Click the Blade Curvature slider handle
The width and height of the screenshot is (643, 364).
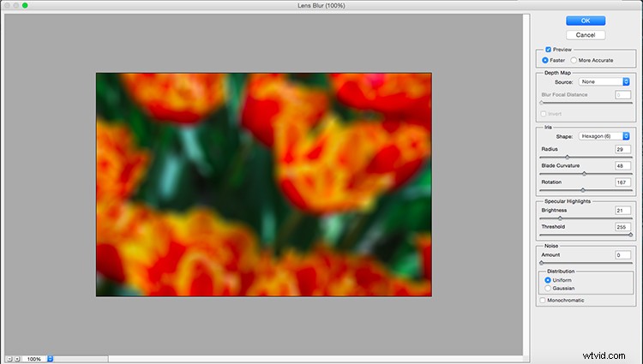[x=584, y=174]
